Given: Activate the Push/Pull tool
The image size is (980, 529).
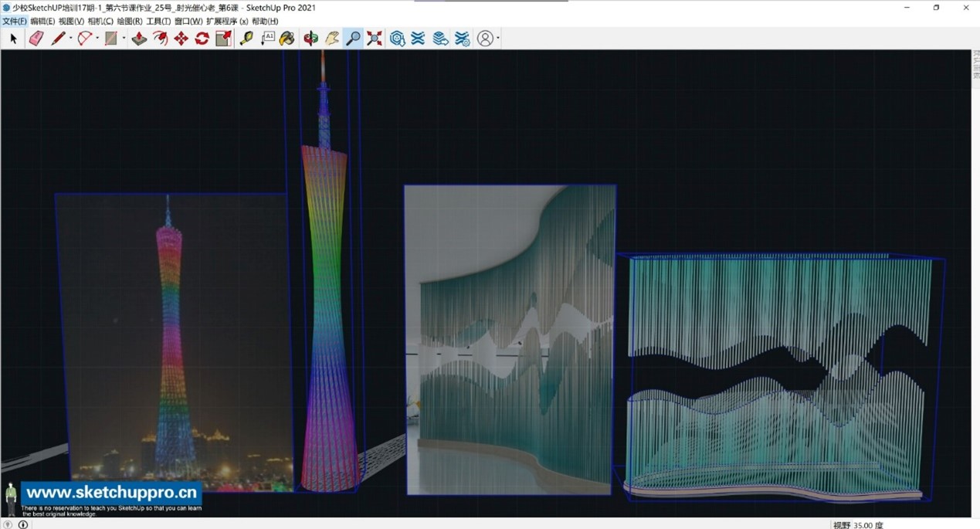Looking at the screenshot, I should (139, 39).
